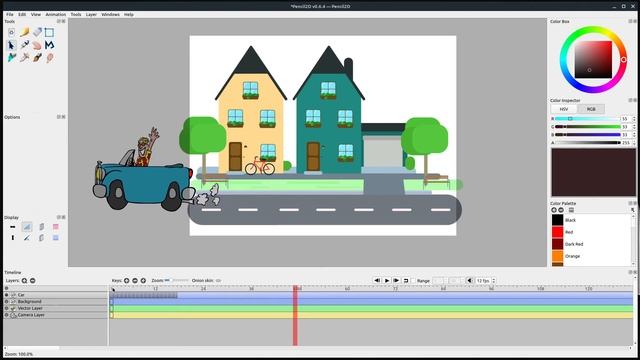Open the Layer menu

pos(91,14)
